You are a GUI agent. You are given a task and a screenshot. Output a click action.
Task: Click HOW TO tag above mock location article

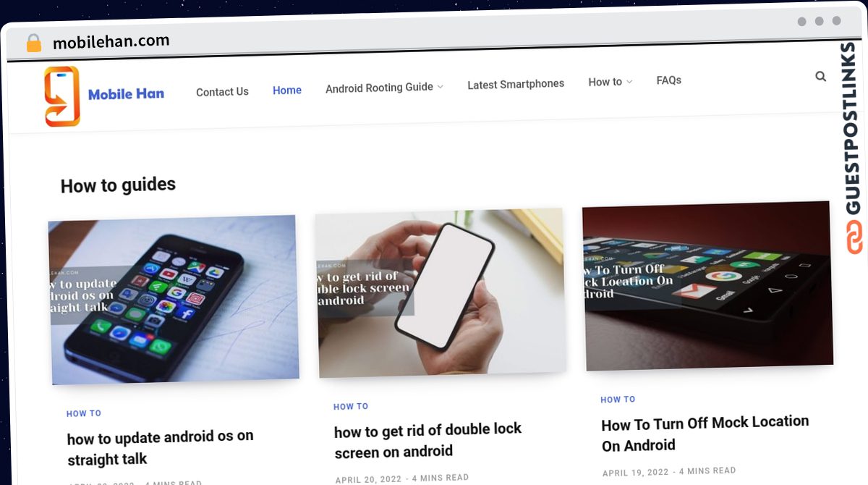click(618, 399)
